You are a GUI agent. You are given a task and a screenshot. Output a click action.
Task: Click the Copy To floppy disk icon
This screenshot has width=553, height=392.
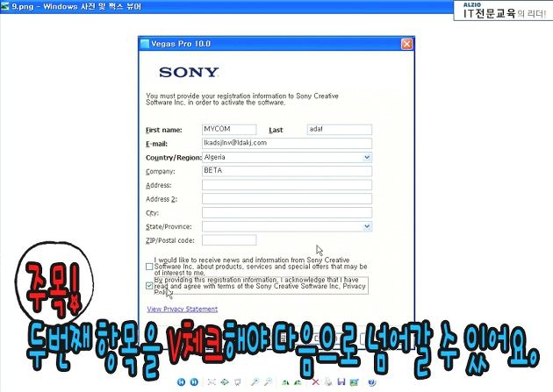coord(341,382)
